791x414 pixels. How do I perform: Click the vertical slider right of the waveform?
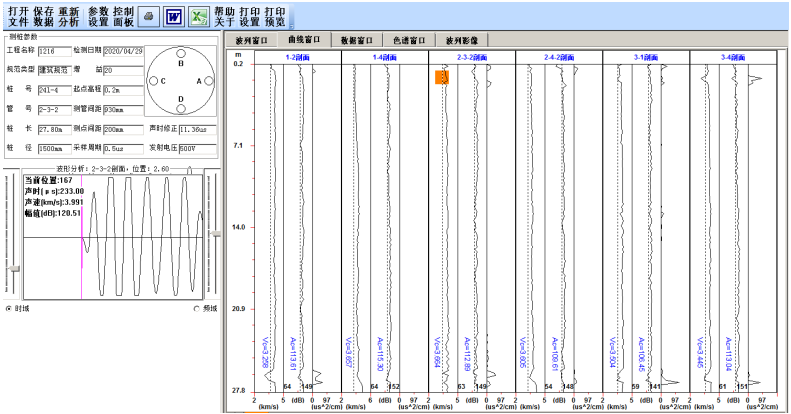[215, 234]
